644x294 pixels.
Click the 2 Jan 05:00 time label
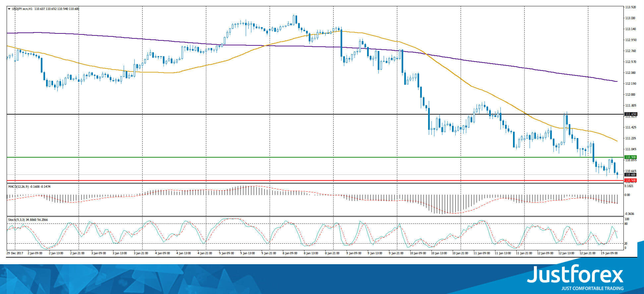[x=35, y=253]
